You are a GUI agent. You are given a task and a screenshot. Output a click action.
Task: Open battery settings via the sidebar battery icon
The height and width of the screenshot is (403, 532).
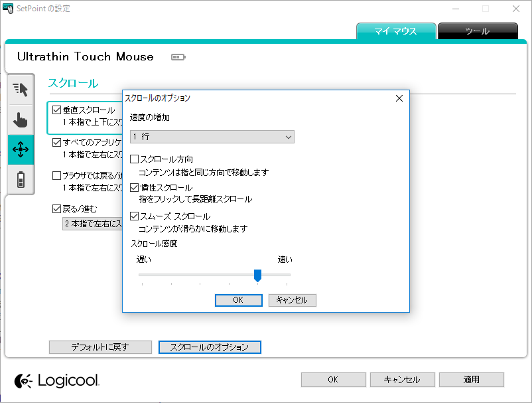coord(21,181)
